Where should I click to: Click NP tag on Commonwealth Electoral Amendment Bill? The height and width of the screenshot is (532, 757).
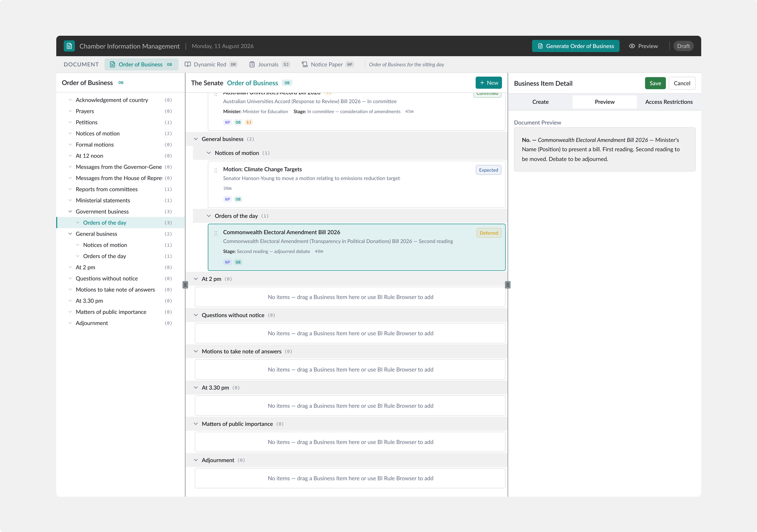pyautogui.click(x=227, y=262)
